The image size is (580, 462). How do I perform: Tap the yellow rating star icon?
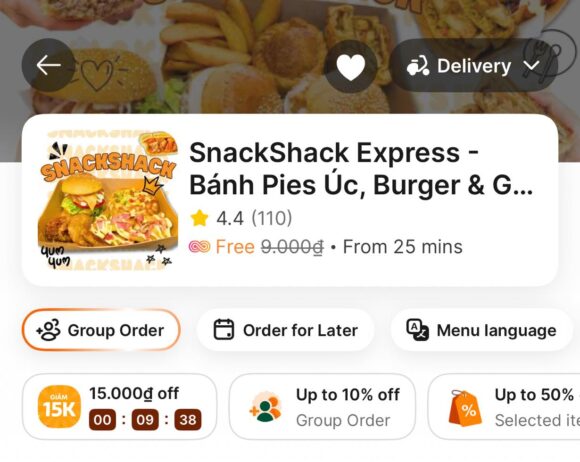(x=200, y=218)
